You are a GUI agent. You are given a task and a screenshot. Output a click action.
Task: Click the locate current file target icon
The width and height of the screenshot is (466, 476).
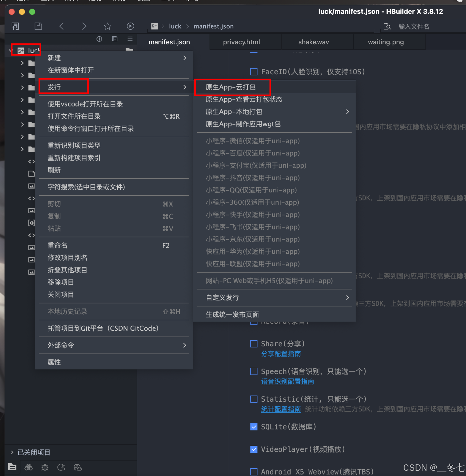[x=99, y=39]
